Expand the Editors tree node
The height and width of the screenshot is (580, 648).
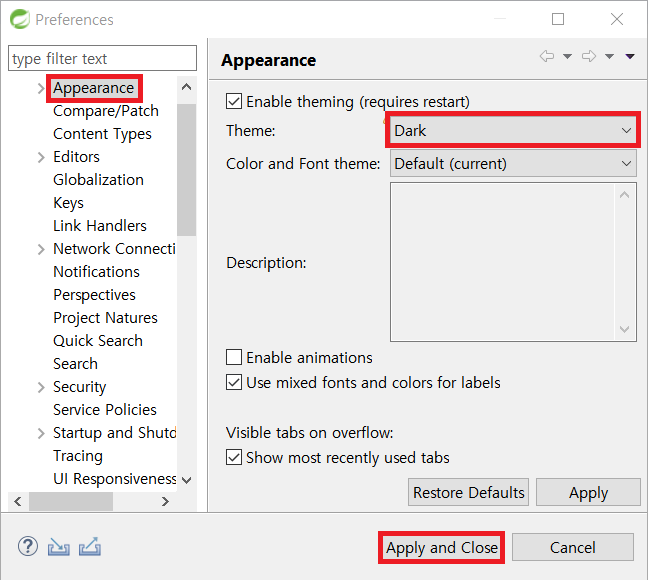click(x=41, y=157)
